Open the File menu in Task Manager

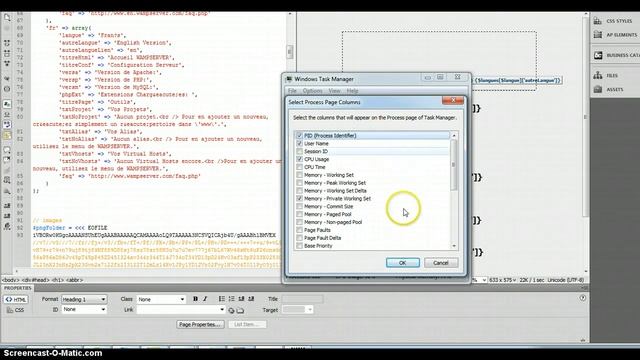point(292,91)
